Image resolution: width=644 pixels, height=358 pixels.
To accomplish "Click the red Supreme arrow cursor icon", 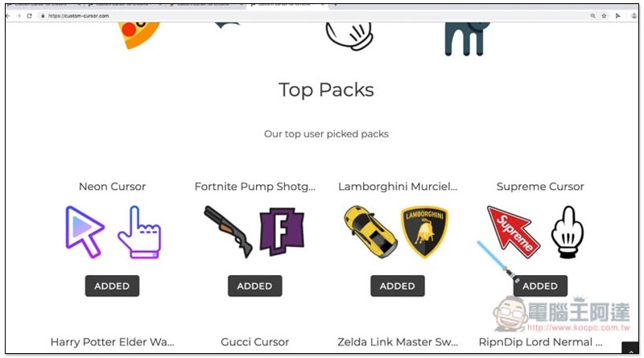I will (x=514, y=232).
